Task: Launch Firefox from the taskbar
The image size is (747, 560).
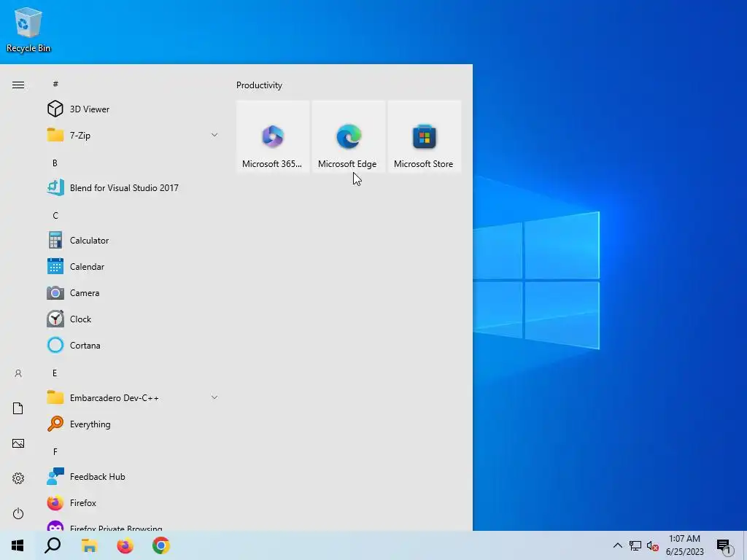Action: 125,545
